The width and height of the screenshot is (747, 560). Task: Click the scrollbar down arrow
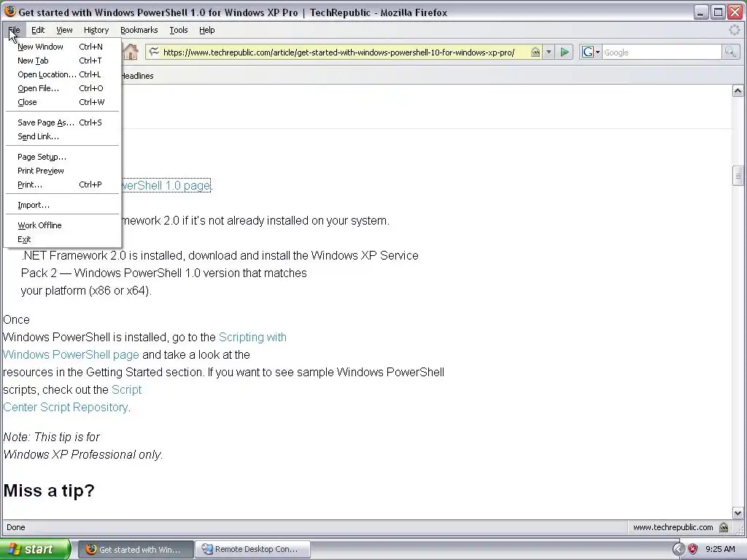point(738,513)
